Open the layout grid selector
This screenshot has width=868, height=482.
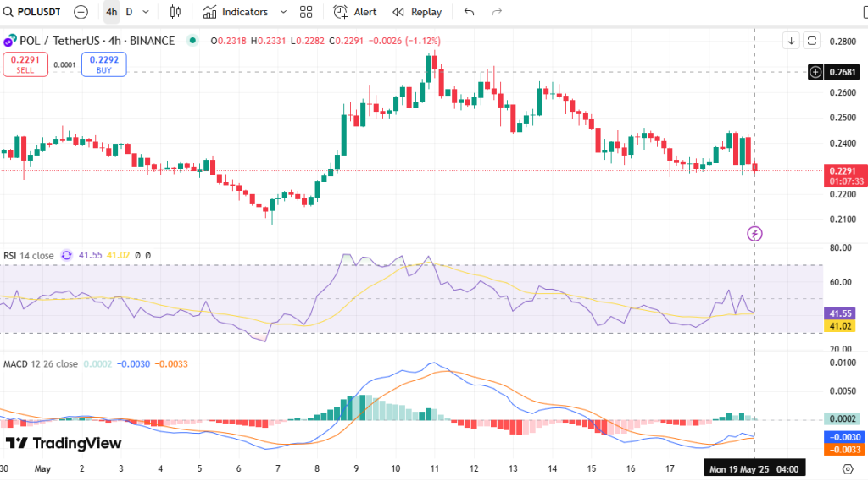coord(306,12)
